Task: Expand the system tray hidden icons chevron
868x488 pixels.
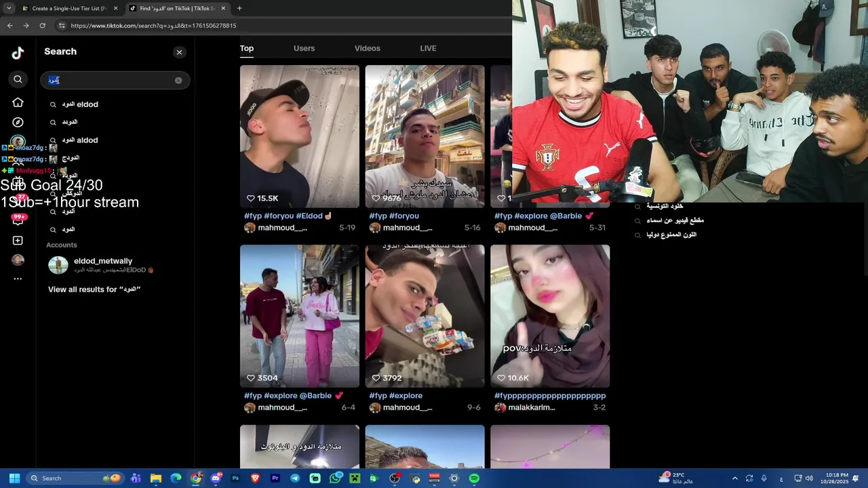Action: point(734,479)
